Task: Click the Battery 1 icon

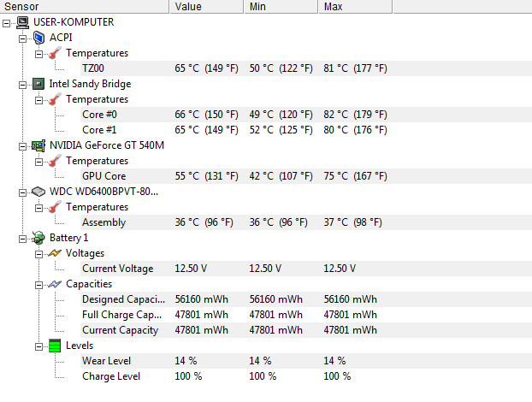Action: (x=38, y=238)
